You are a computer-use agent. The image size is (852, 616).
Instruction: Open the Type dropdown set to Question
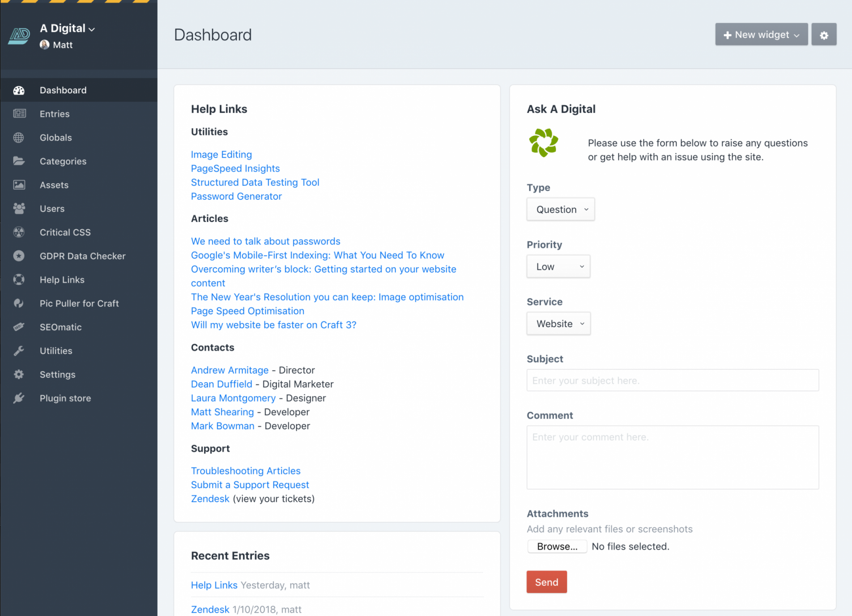[560, 209]
